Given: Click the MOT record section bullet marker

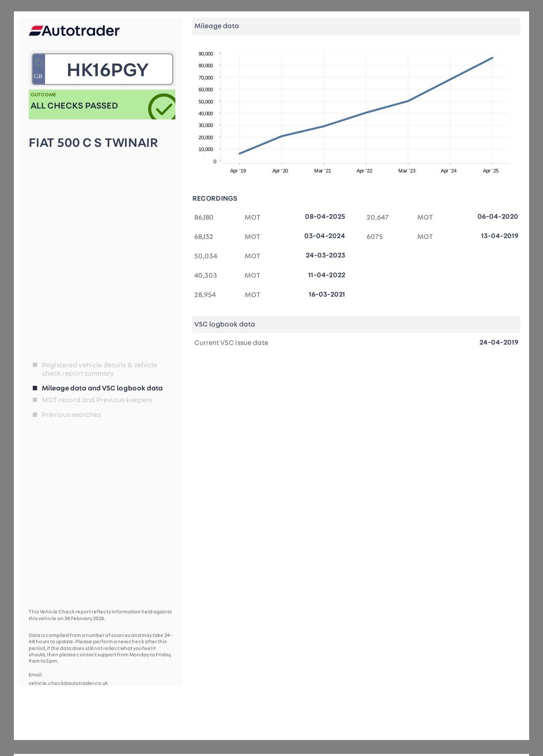Looking at the screenshot, I should (35, 400).
